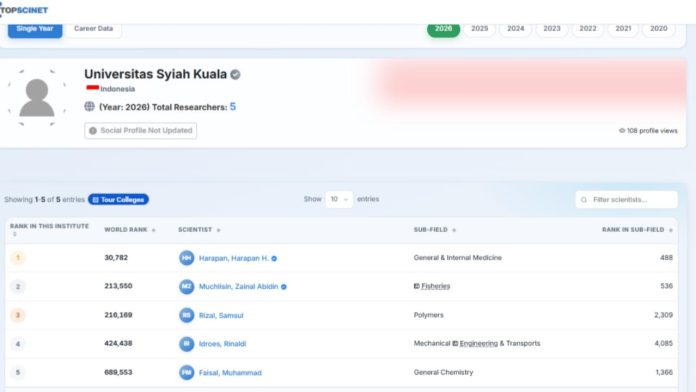The image size is (696, 392).
Task: Sort by Sub-Field column
Action: pos(435,230)
